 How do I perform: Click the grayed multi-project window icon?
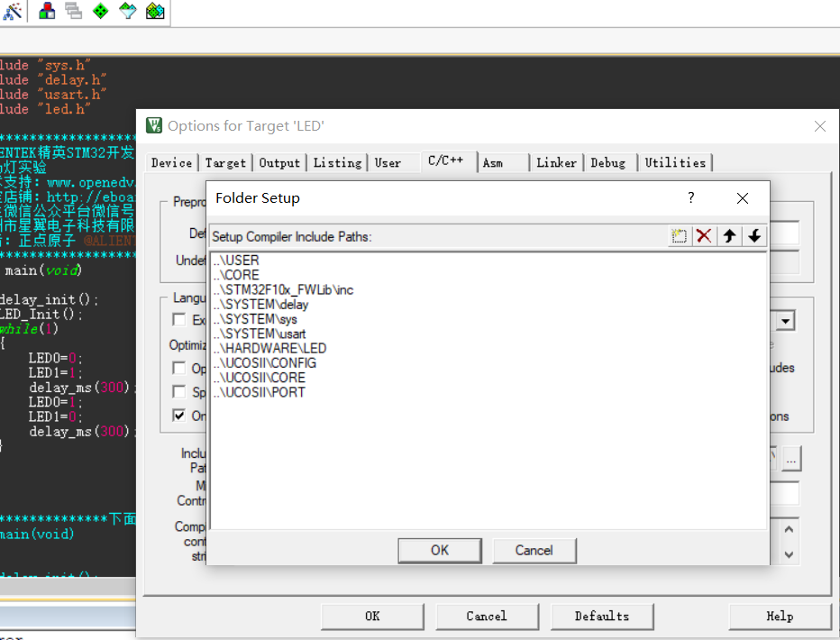pyautogui.click(x=73, y=11)
